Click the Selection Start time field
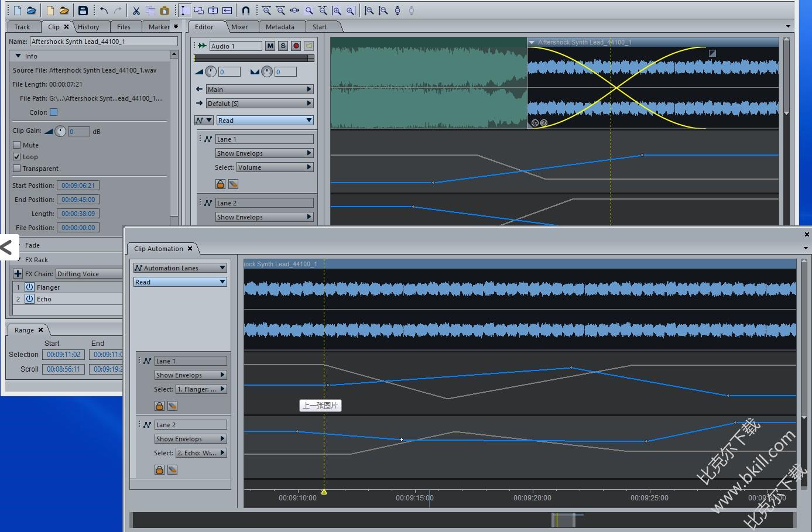Image resolution: width=812 pixels, height=532 pixels. pyautogui.click(x=63, y=354)
